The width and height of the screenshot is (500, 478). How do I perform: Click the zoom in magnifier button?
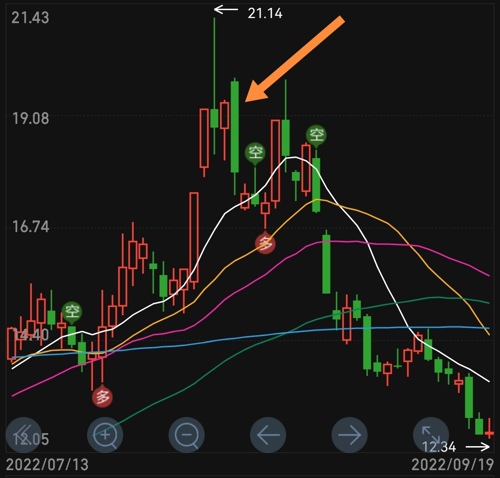point(105,435)
